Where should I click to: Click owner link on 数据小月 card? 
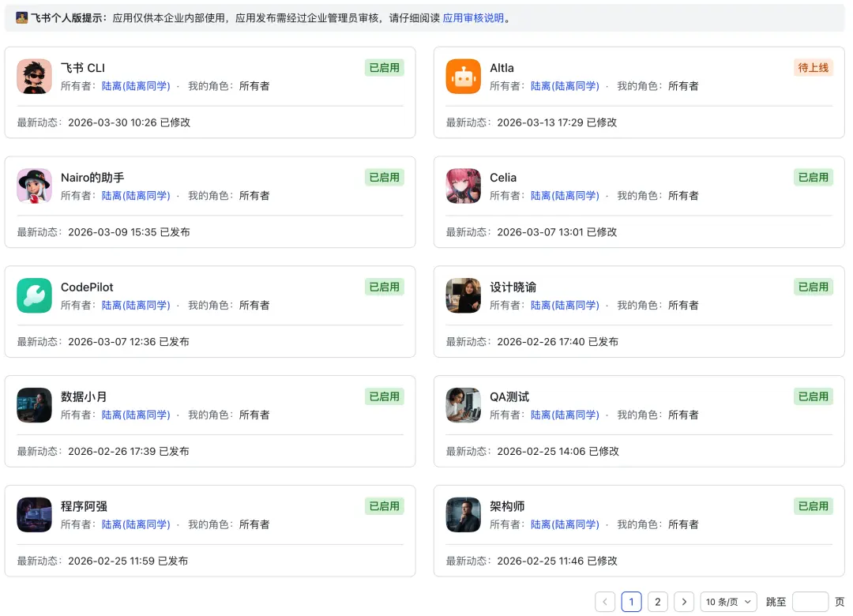[x=136, y=415]
